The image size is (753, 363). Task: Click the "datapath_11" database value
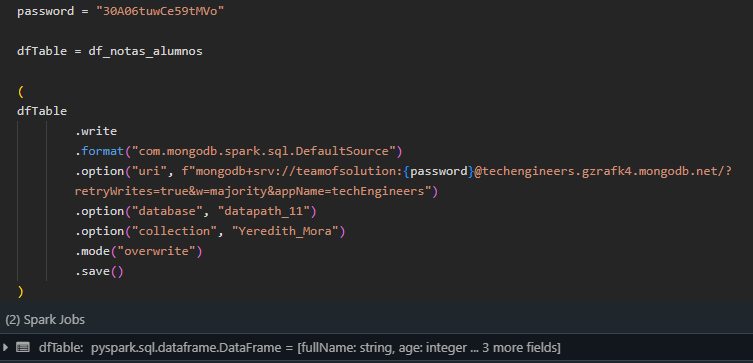coord(264,211)
